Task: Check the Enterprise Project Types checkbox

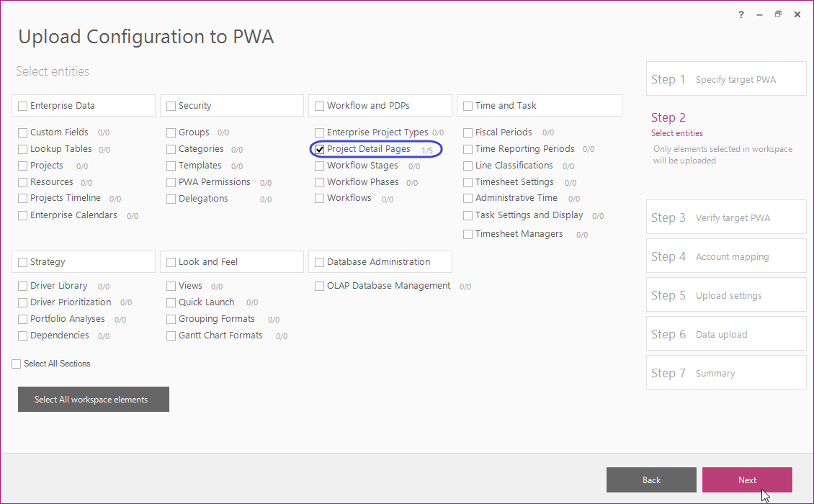Action: coord(320,133)
